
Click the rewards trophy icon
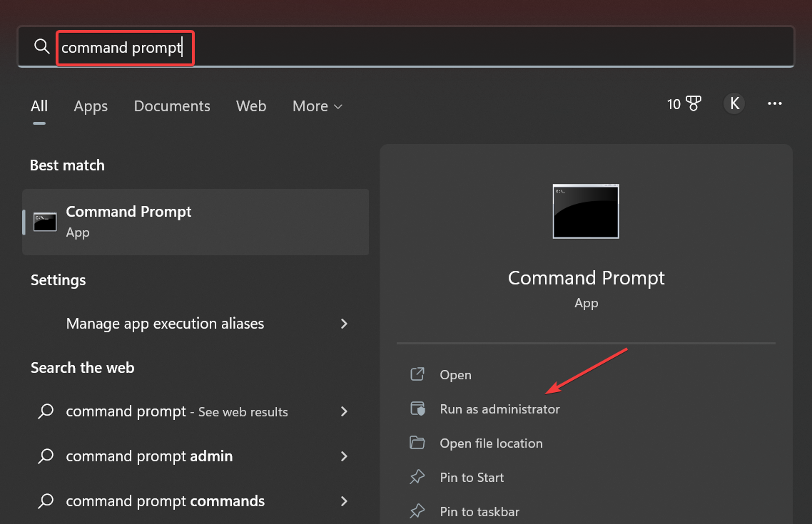point(694,105)
